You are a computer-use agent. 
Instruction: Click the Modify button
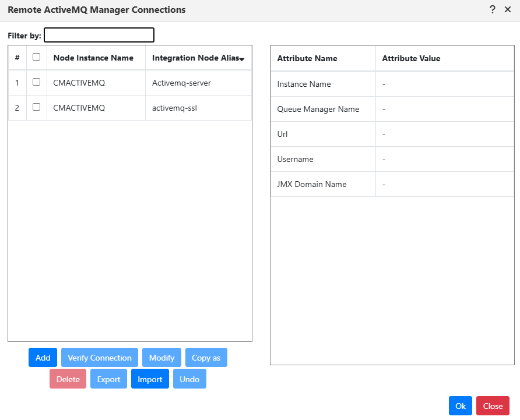pyautogui.click(x=162, y=358)
